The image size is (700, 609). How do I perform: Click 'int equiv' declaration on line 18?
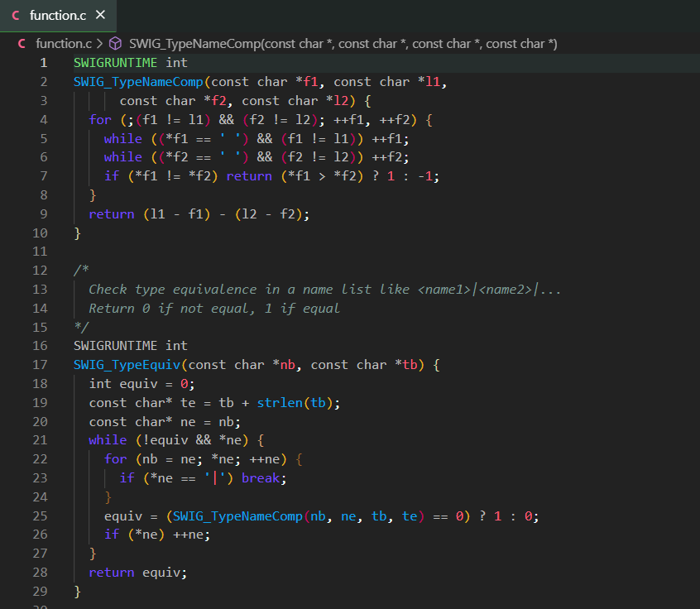pos(123,384)
